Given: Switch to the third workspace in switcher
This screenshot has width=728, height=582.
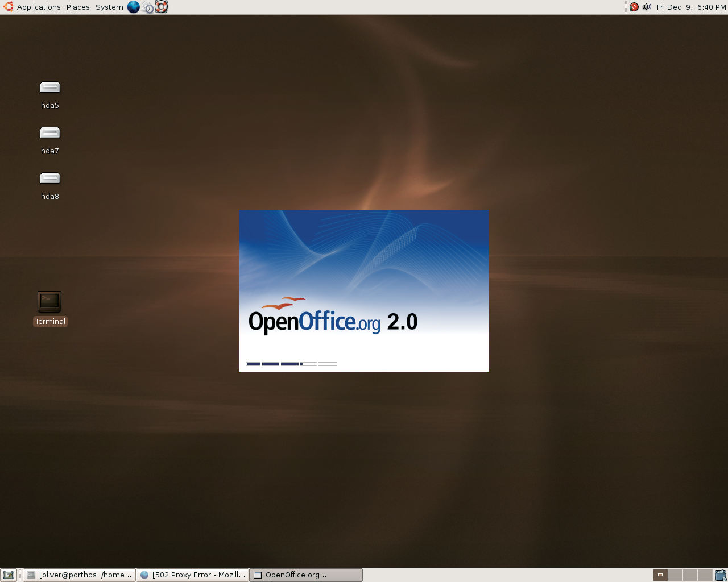Looking at the screenshot, I should [690, 575].
